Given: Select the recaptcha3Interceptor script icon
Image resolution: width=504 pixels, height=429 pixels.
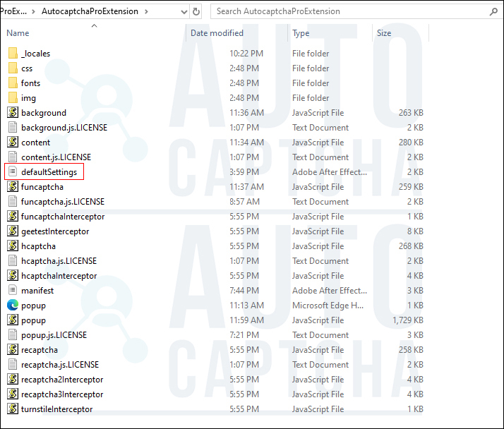Looking at the screenshot, I should coord(13,394).
